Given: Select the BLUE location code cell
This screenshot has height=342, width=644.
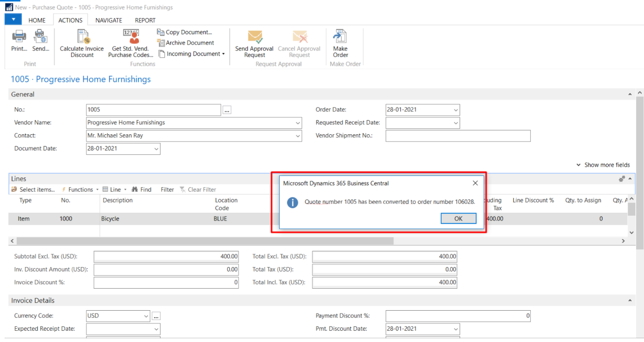Looking at the screenshot, I should (x=220, y=219).
